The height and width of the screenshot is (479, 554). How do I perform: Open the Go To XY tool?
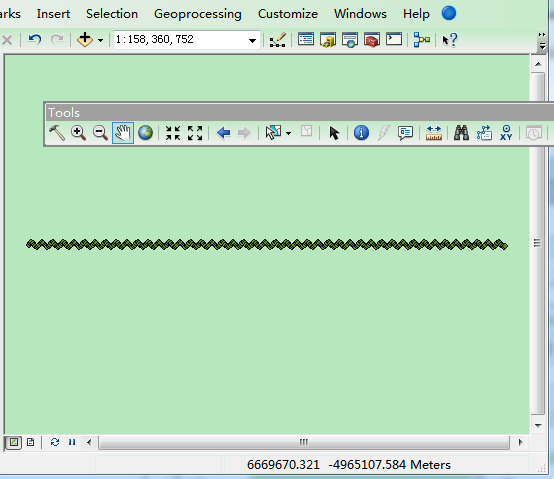click(x=506, y=133)
